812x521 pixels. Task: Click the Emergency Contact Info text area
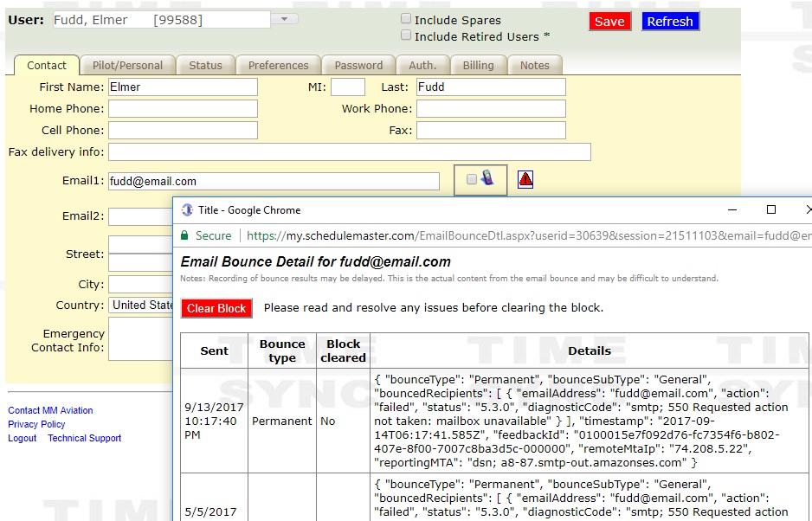140,338
